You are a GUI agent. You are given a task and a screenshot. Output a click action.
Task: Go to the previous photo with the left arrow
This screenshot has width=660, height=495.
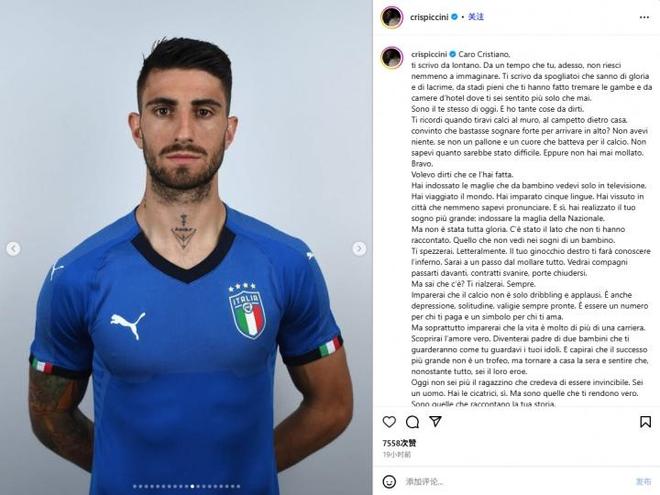pyautogui.click(x=13, y=249)
